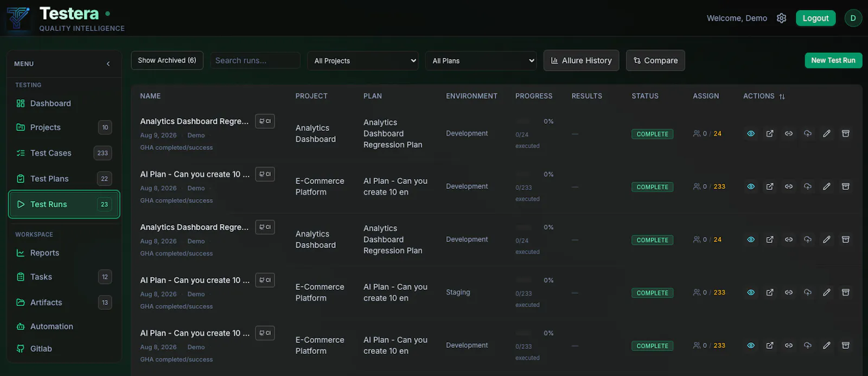Copy link for Aug 8 Analytics run

pyautogui.click(x=789, y=239)
